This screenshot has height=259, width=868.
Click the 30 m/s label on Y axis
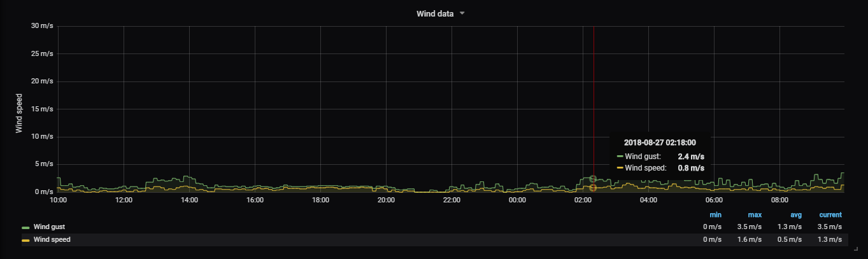click(x=43, y=27)
